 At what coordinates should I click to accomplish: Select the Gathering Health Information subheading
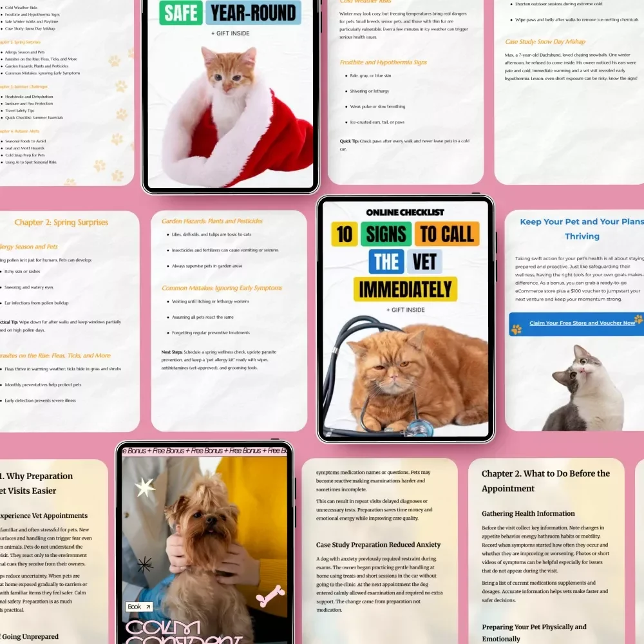tap(528, 513)
